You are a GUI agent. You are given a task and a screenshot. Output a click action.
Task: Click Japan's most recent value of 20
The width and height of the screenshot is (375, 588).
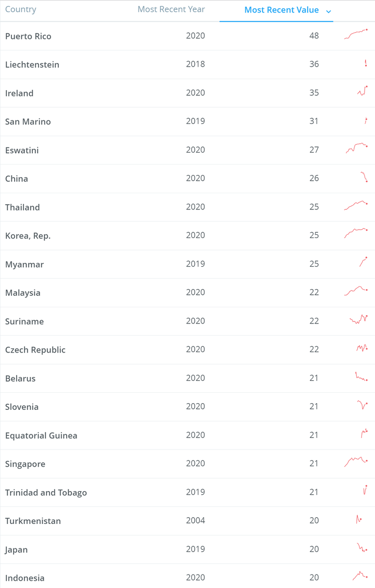click(314, 549)
